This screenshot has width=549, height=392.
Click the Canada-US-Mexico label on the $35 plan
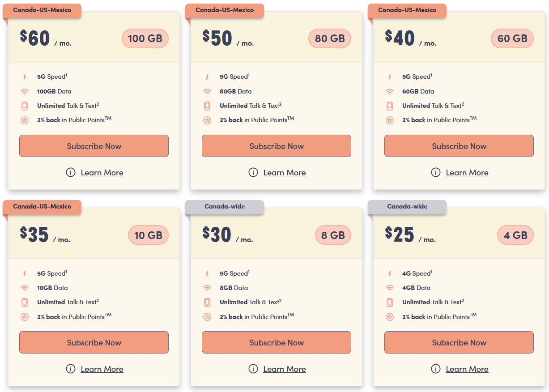click(41, 207)
